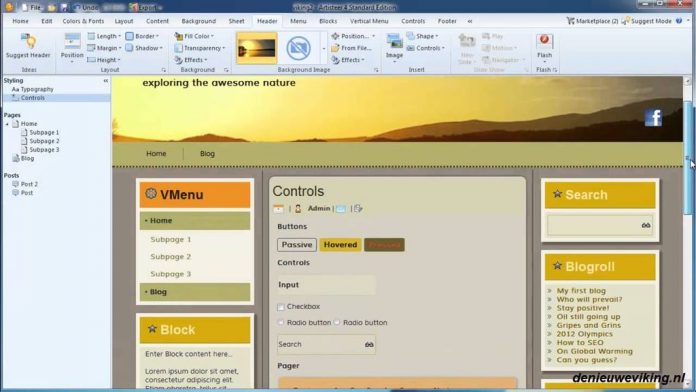
Task: Select the first Radio button option
Action: 281,322
